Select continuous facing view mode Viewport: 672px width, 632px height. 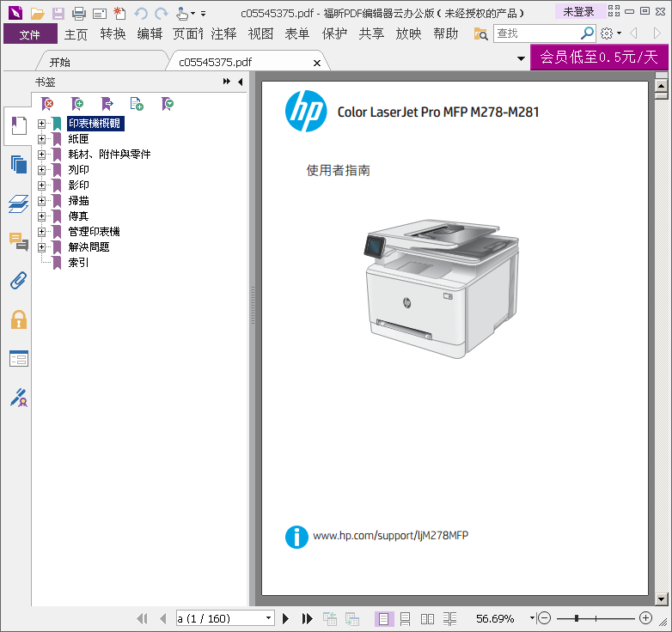(449, 619)
